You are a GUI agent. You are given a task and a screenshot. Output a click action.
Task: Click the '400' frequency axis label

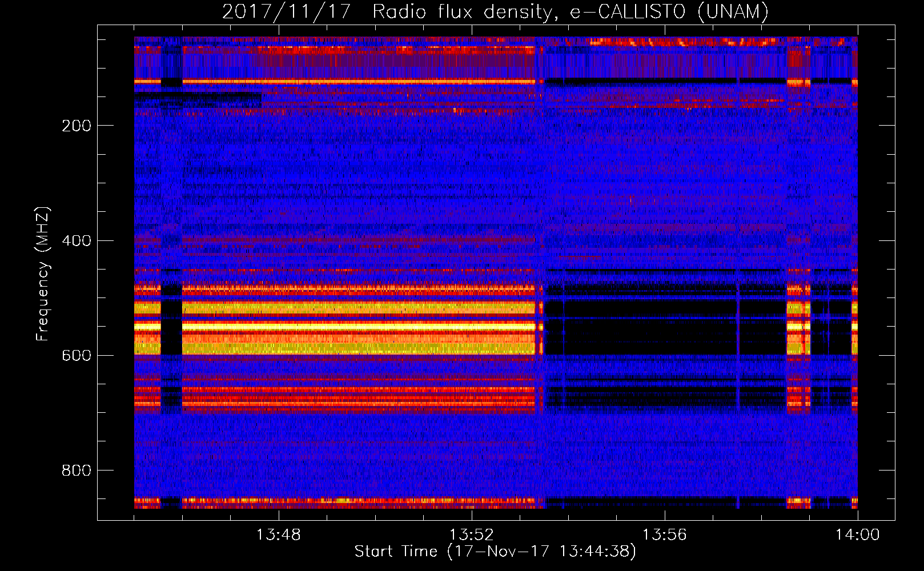point(77,240)
